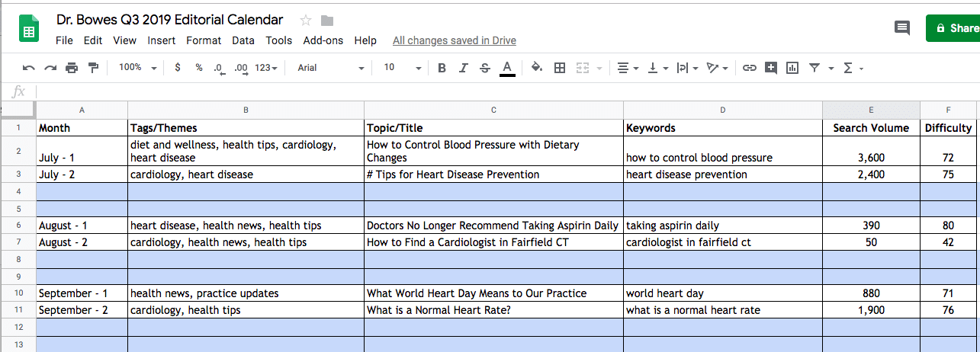
Task: Open the fill color bucket
Action: coord(537,68)
